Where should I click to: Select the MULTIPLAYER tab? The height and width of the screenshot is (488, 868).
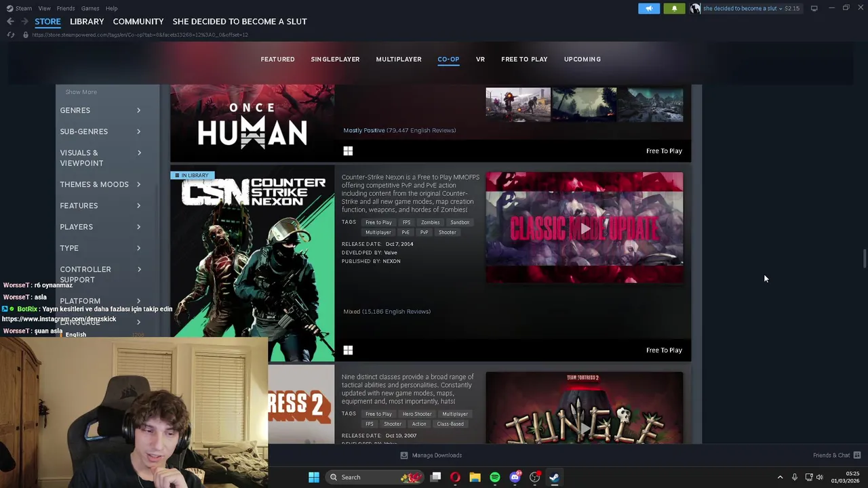pos(399,60)
